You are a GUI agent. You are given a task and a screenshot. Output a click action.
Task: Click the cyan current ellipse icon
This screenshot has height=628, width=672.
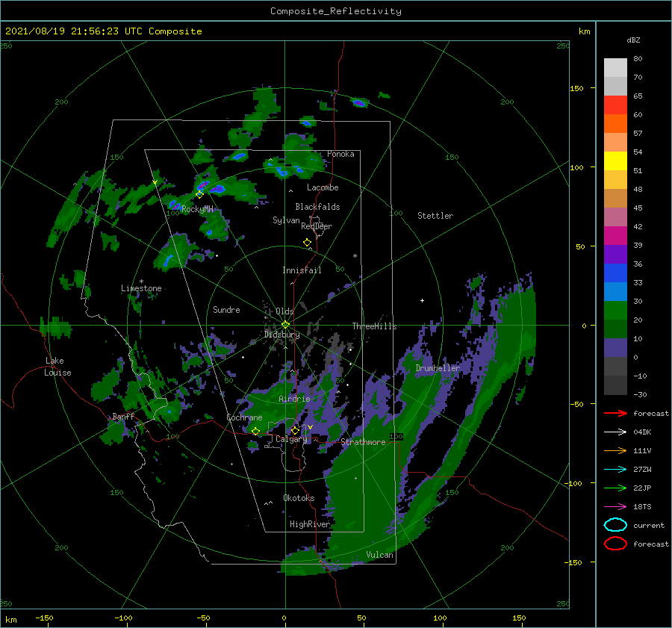pyautogui.click(x=615, y=525)
